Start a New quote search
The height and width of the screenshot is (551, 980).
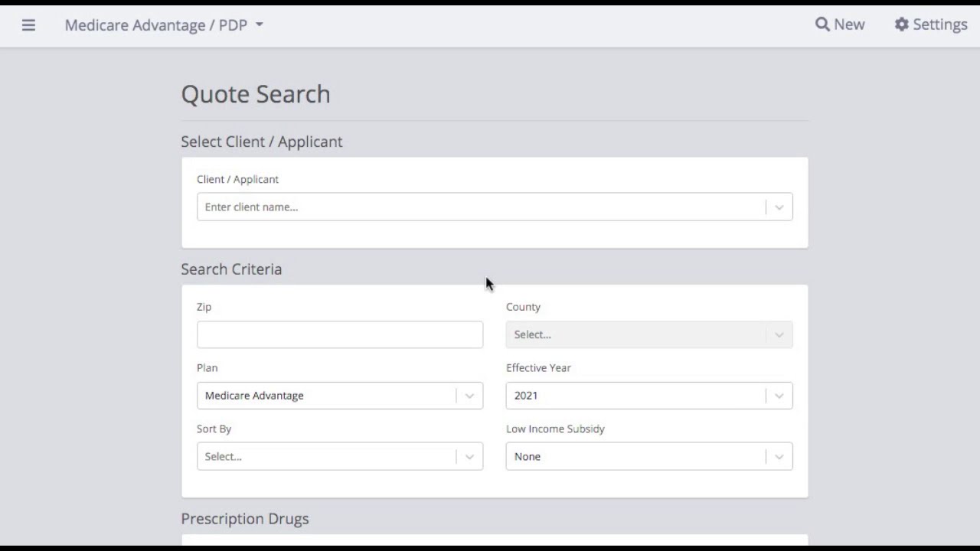(x=840, y=24)
